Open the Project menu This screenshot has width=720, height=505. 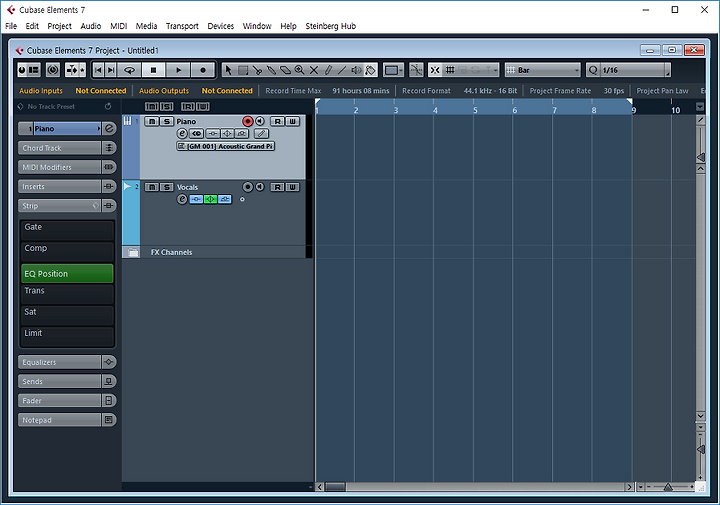coord(60,26)
